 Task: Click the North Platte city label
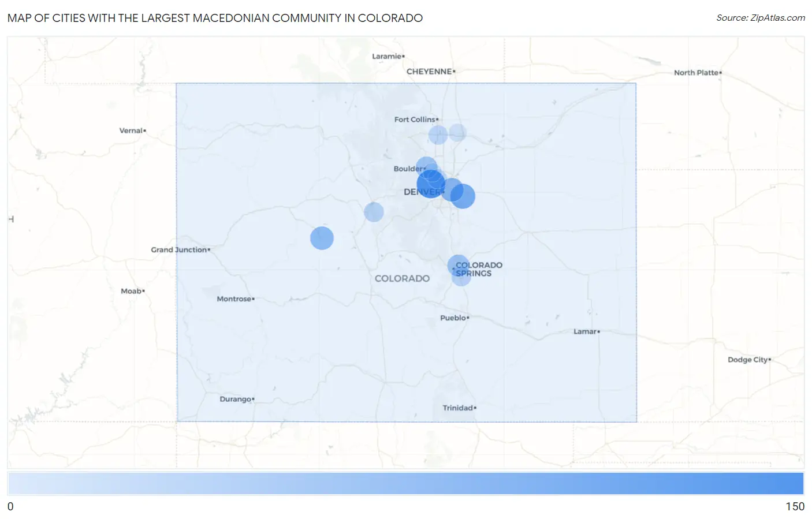696,73
